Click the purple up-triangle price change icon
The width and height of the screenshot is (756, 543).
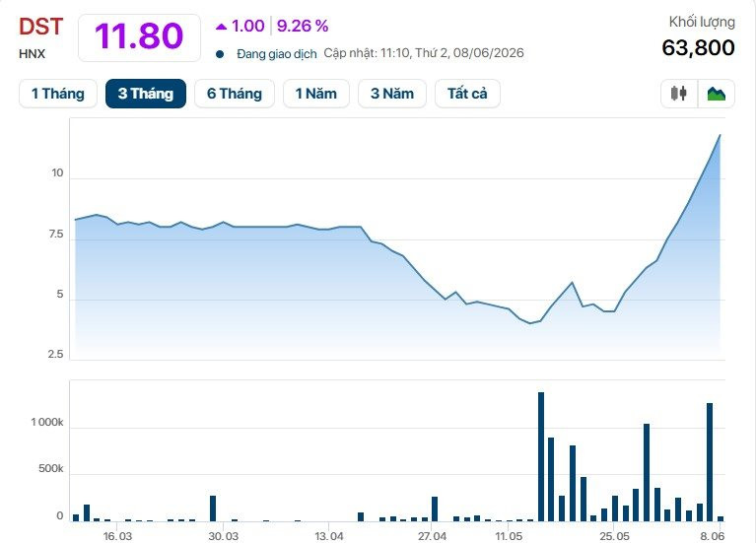tap(222, 27)
